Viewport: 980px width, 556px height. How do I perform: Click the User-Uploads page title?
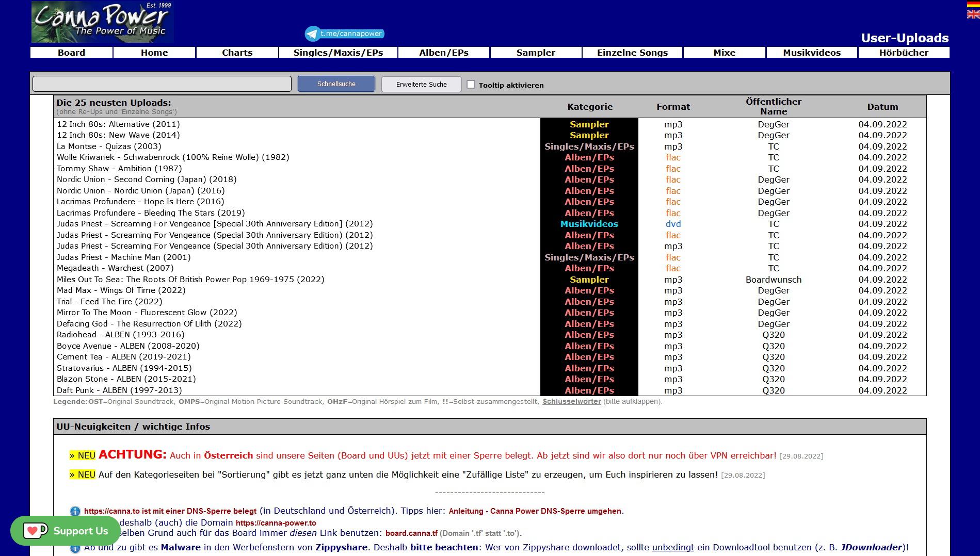point(905,38)
